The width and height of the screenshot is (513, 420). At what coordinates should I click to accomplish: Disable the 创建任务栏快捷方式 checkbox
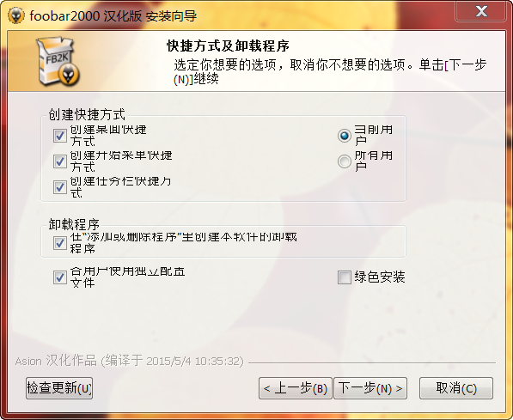pos(60,187)
